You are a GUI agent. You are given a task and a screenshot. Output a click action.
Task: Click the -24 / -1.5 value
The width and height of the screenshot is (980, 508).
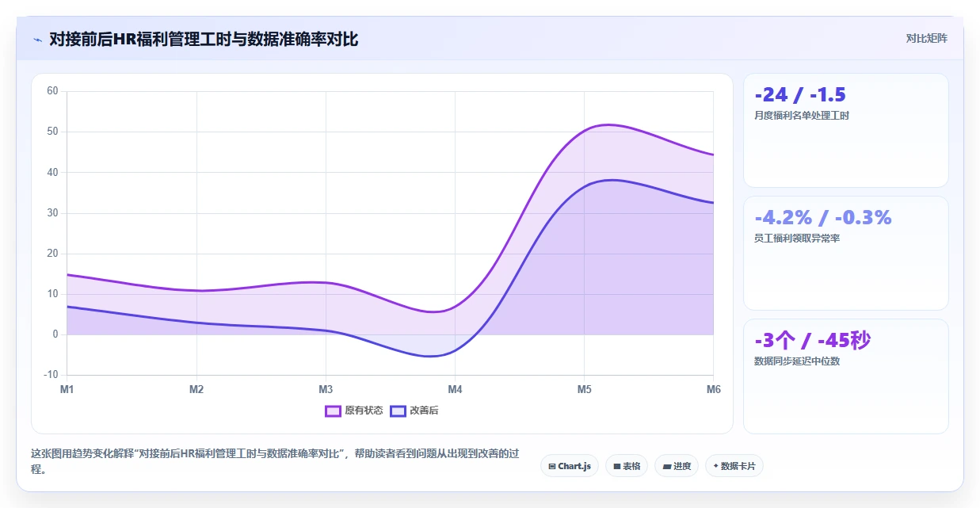(800, 95)
